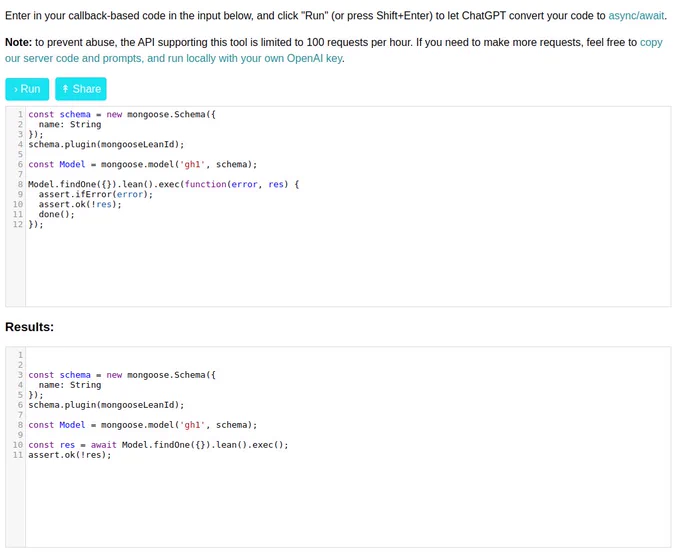680x553 pixels.
Task: Click line 1 'const schema' in input editor
Action: point(122,115)
